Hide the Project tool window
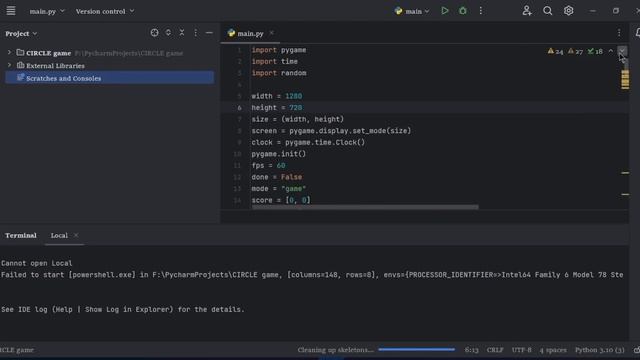This screenshot has height=360, width=640. [209, 33]
